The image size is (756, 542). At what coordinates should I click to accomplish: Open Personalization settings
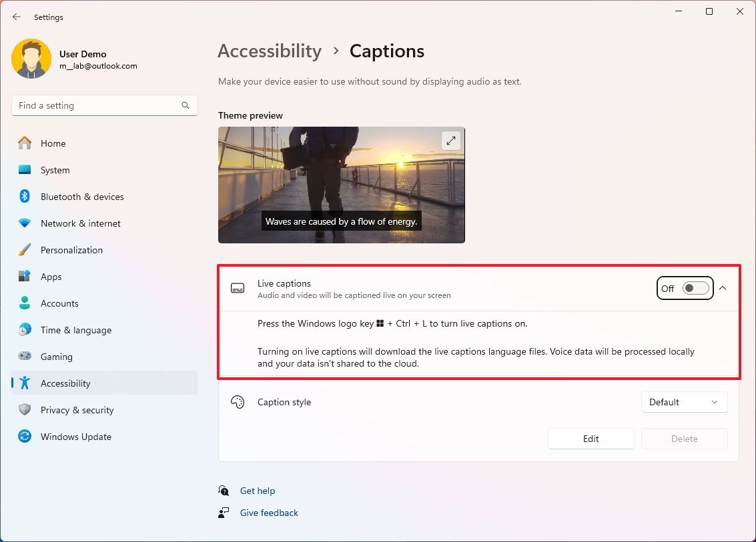click(x=105, y=249)
